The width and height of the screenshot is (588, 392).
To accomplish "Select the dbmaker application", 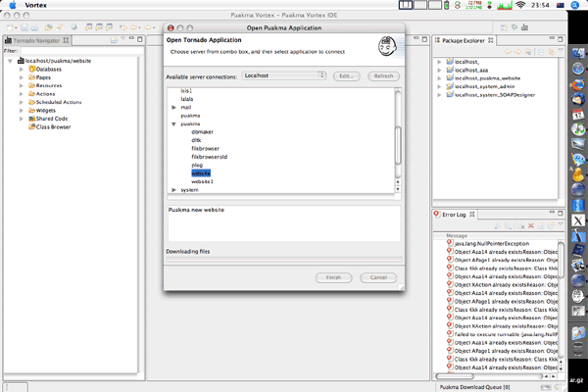I will tap(202, 132).
